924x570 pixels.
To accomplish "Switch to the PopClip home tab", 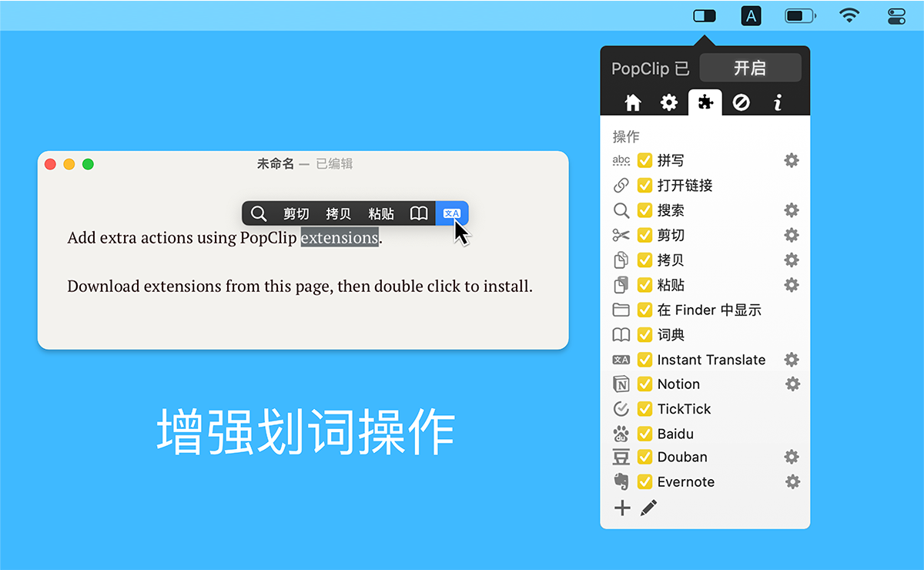I will tap(632, 102).
